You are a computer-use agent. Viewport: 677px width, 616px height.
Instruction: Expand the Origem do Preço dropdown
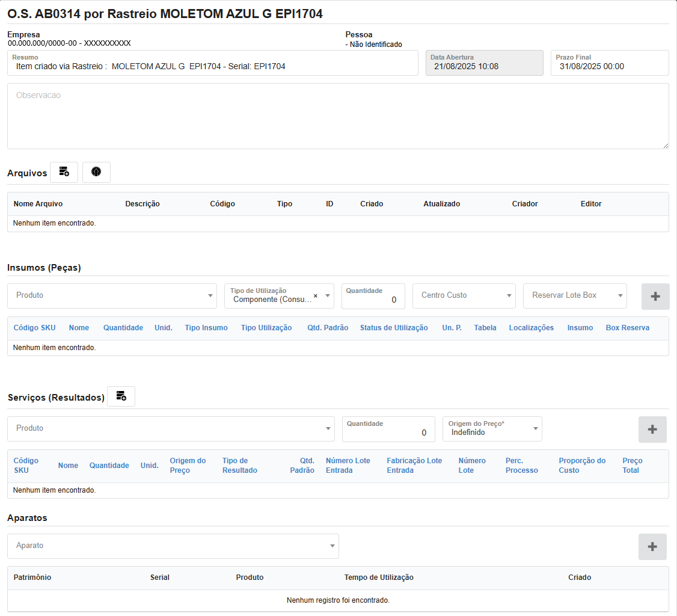pyautogui.click(x=492, y=429)
